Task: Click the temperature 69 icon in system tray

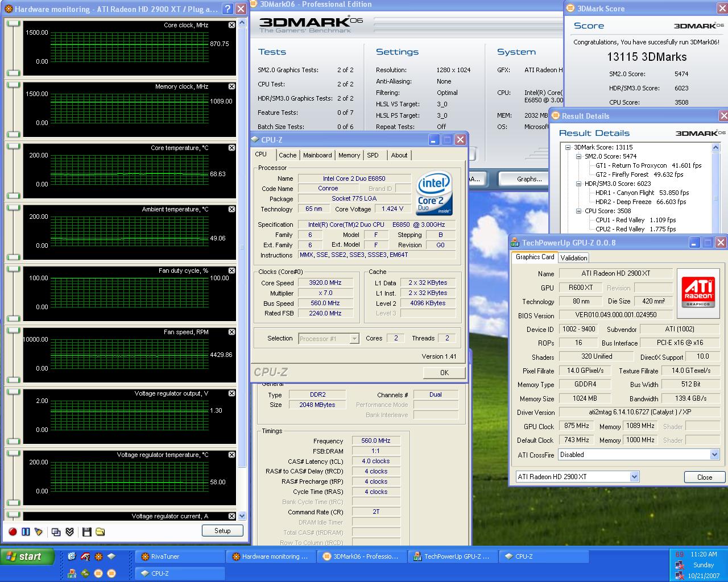Action: tap(679, 554)
